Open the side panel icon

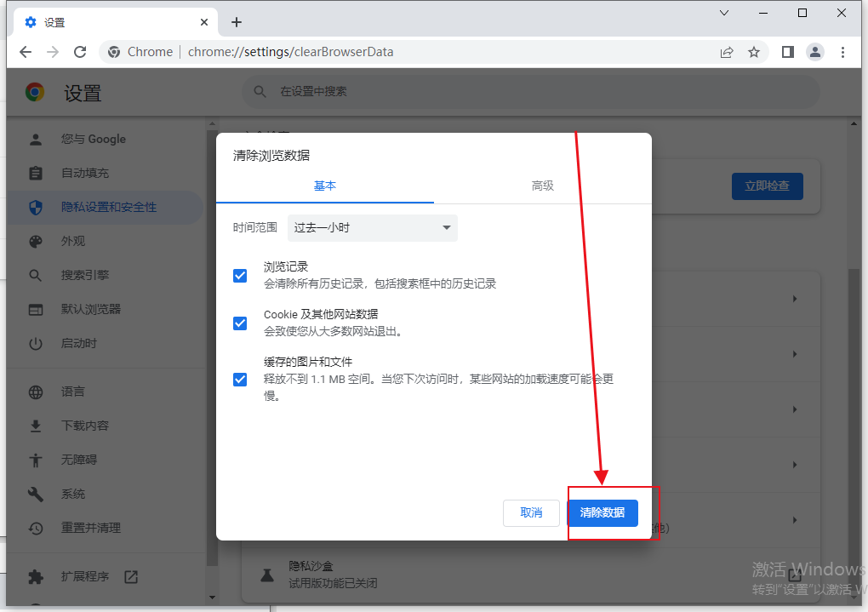tap(788, 52)
